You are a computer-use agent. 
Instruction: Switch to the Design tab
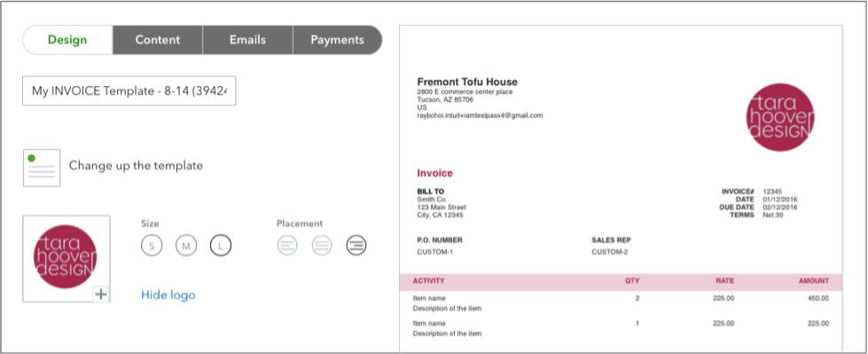(67, 40)
